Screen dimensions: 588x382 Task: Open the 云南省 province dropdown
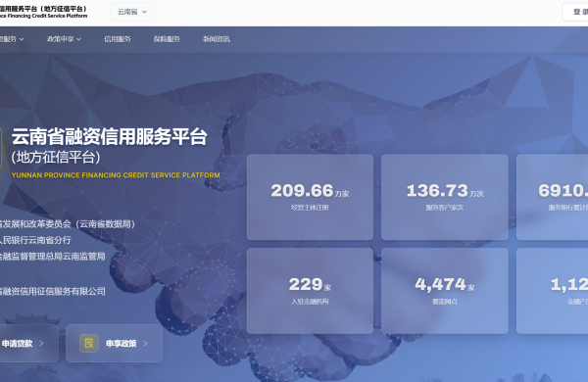pos(132,12)
